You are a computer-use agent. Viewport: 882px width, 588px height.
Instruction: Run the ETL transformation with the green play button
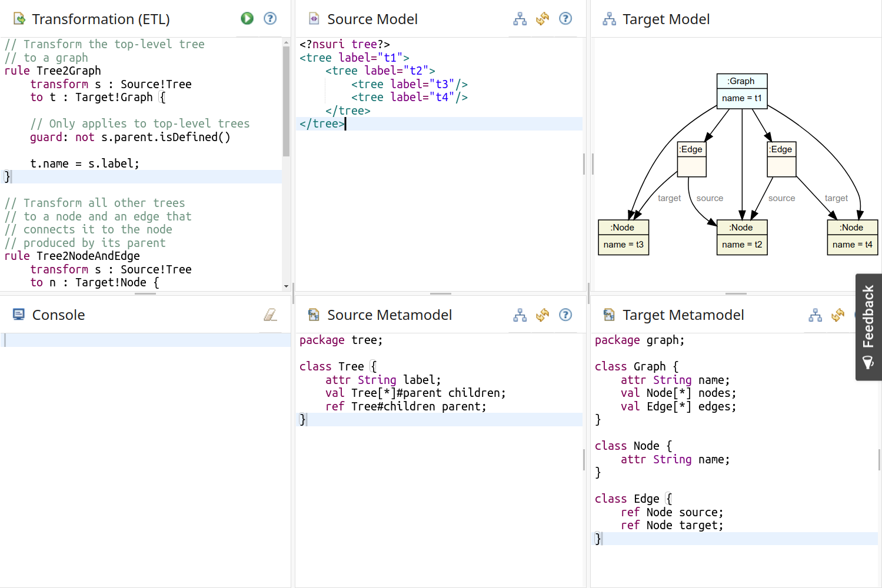coord(247,19)
